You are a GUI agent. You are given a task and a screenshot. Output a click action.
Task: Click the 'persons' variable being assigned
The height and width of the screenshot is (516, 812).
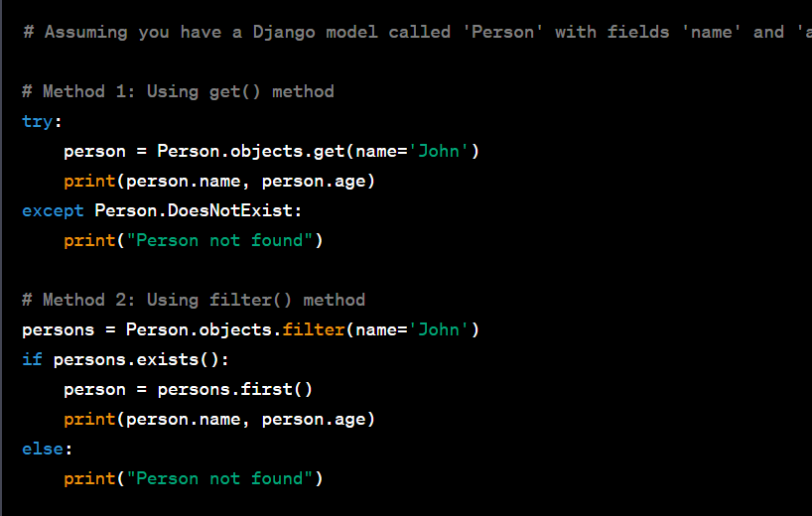(x=59, y=329)
